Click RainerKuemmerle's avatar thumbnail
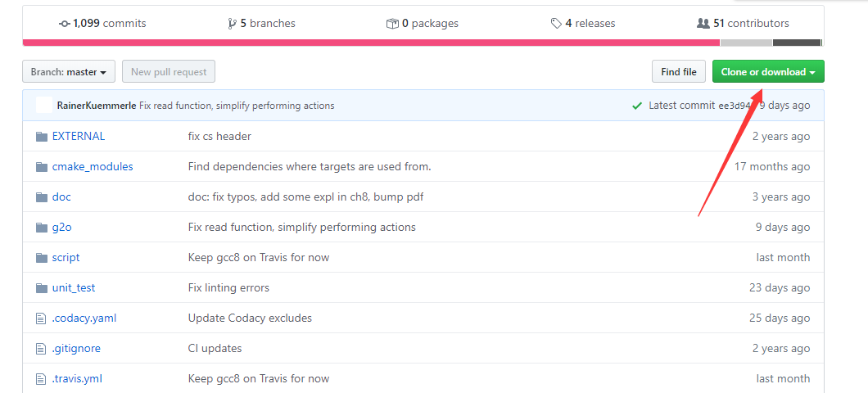Screen dimensions: 868x393 [x=44, y=105]
